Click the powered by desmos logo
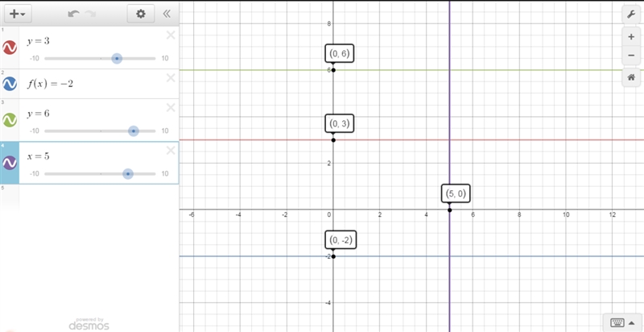The height and width of the screenshot is (332, 644). (89, 324)
